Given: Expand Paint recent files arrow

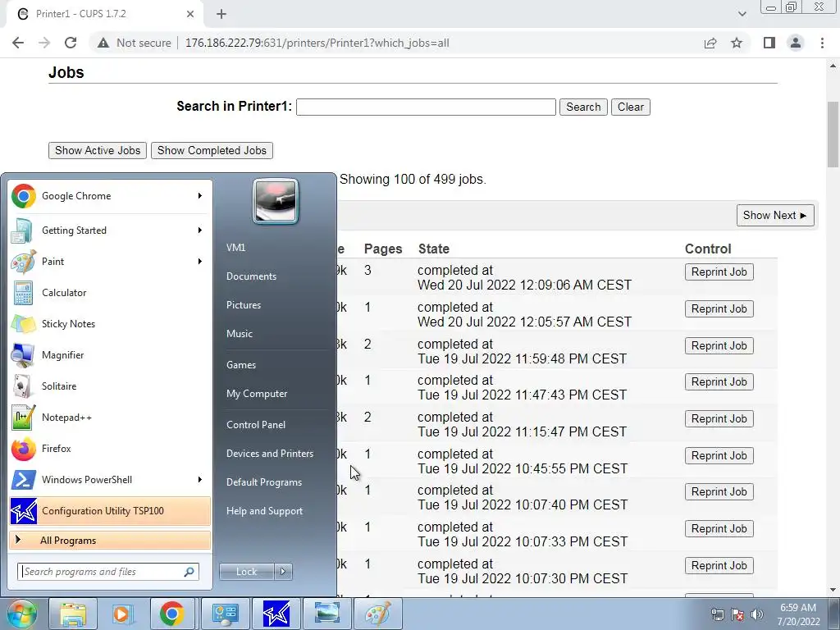Looking at the screenshot, I should pyautogui.click(x=200, y=262).
